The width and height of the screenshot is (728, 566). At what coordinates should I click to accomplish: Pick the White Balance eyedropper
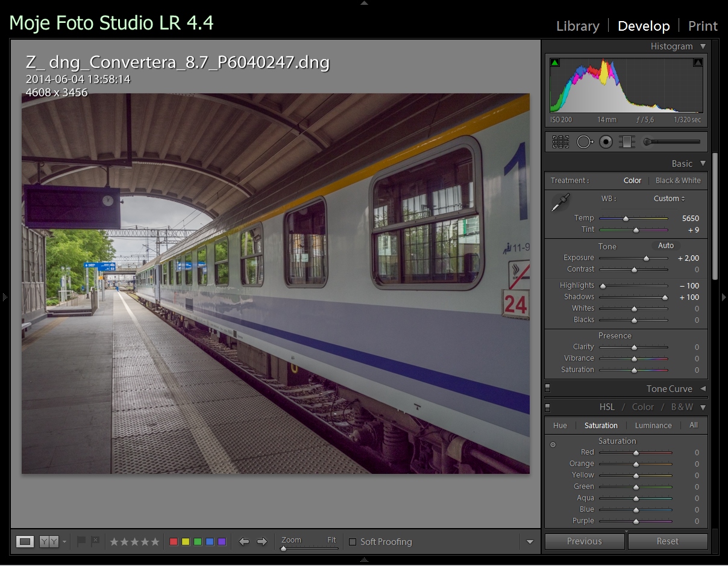pyautogui.click(x=560, y=203)
